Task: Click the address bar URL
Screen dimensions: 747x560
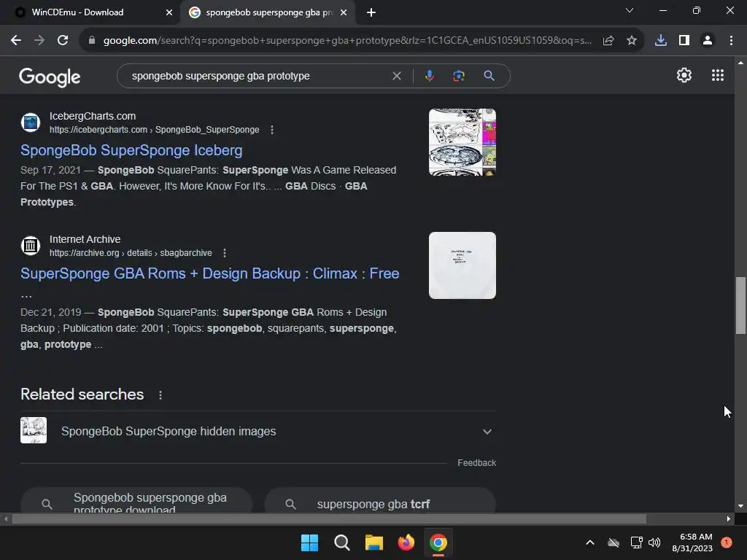Action: (347, 41)
